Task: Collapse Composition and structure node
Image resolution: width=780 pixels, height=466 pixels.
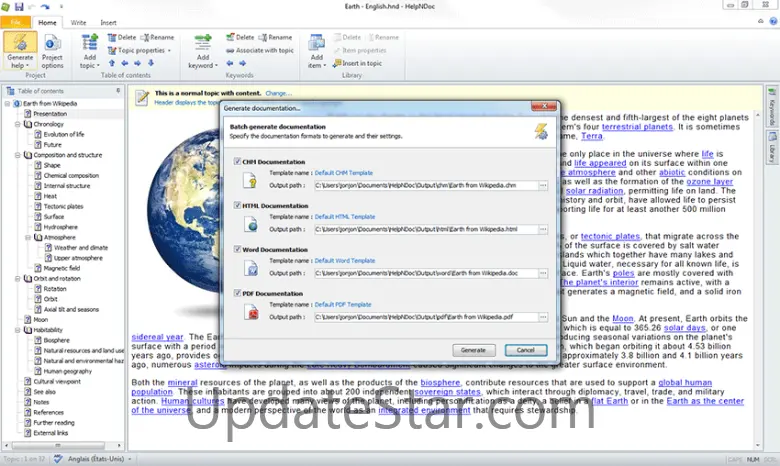Action: pos(18,155)
